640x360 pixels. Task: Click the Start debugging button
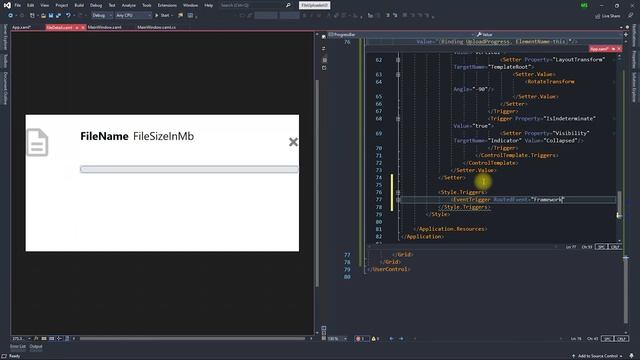click(162, 16)
